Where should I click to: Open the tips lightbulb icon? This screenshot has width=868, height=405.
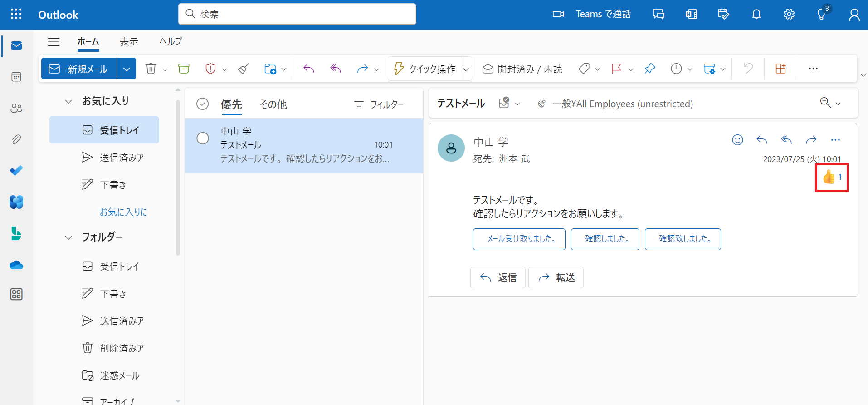tap(821, 15)
